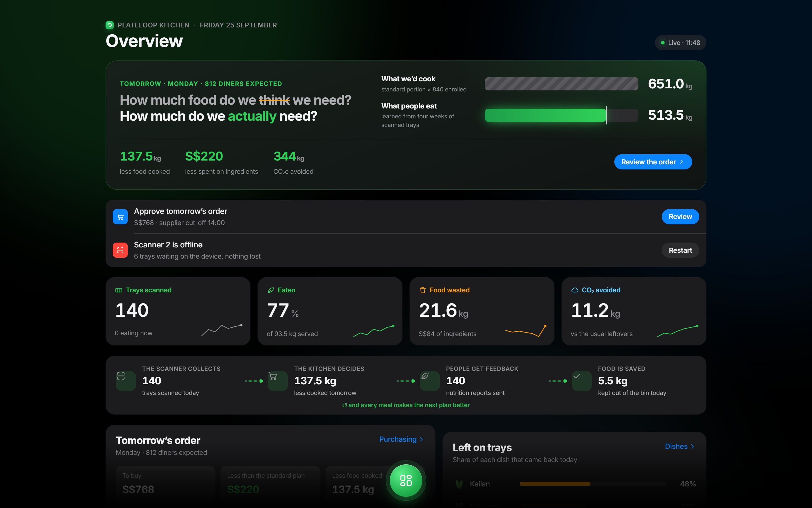This screenshot has width=812, height=508.
Task: Click 5.5 kg kept out of bin
Action: (632, 381)
